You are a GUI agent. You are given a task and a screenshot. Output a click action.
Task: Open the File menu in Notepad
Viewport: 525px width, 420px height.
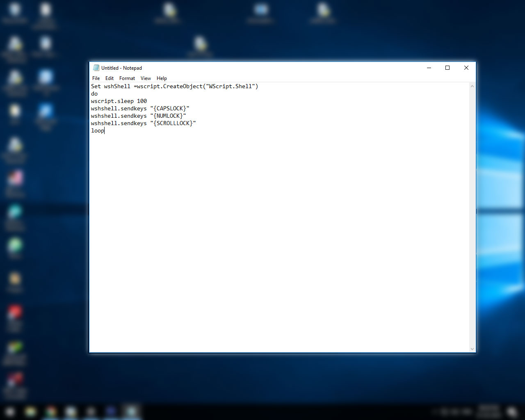click(96, 78)
